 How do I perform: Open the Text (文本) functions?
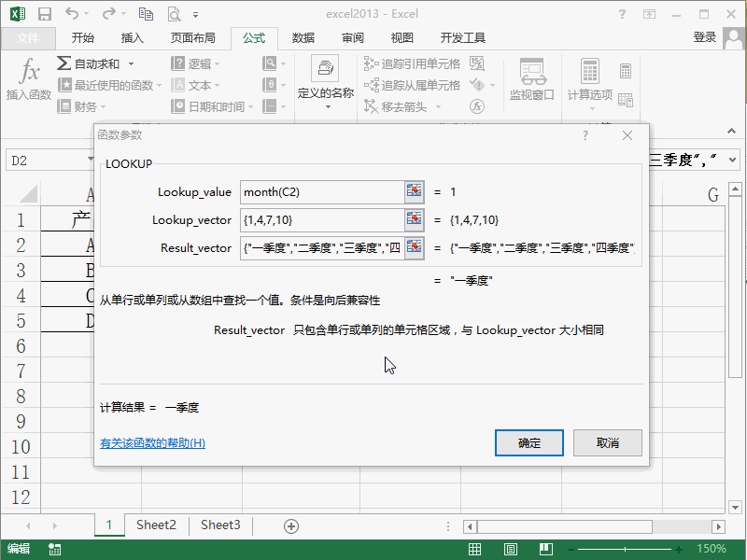click(195, 85)
